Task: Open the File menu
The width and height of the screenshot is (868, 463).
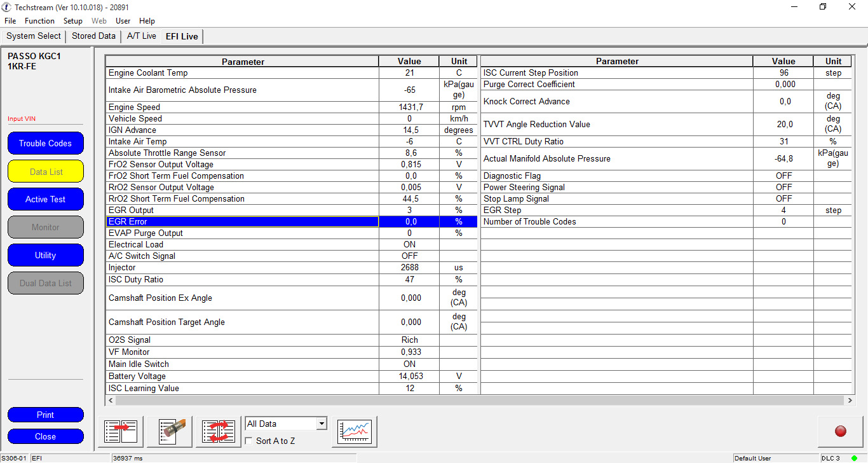Action: [x=10, y=21]
